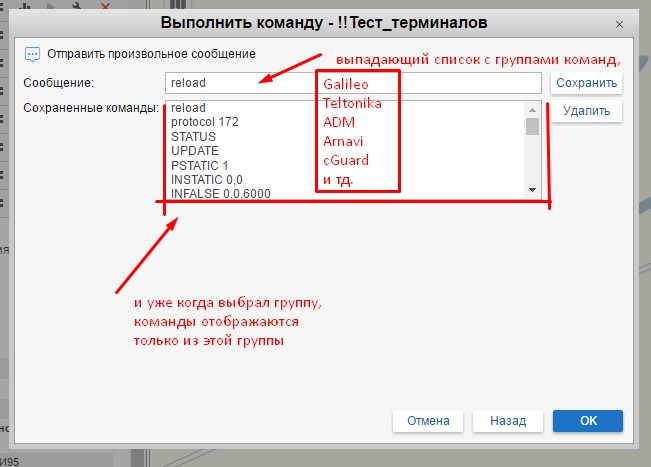Screen dimensions: 651x467
Task: Confirm with the OK button
Action: tap(587, 421)
